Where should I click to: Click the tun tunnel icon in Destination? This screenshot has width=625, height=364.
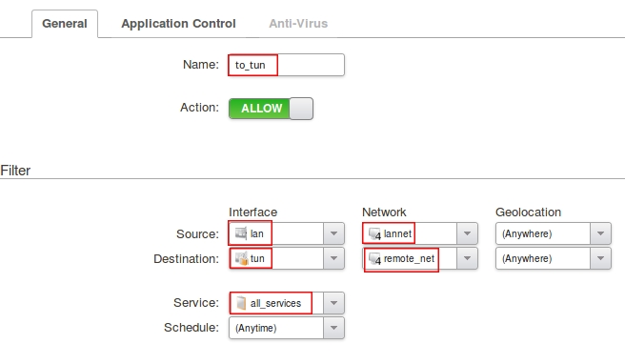click(241, 258)
